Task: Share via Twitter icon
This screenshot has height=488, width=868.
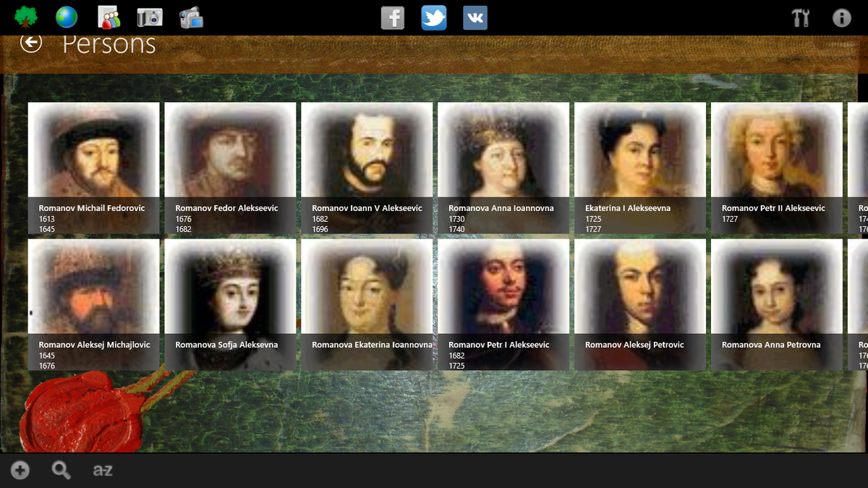Action: point(434,17)
